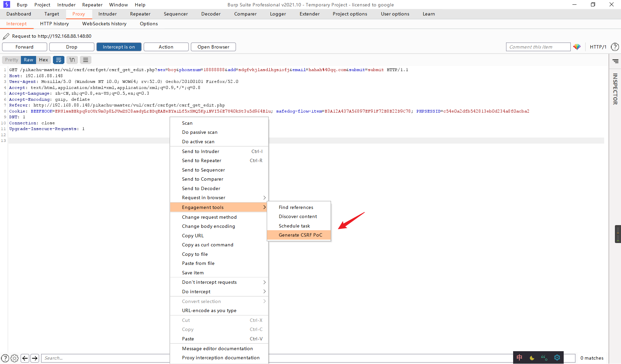Open Proxy interception documentation
The width and height of the screenshot is (621, 364).
click(x=219, y=358)
